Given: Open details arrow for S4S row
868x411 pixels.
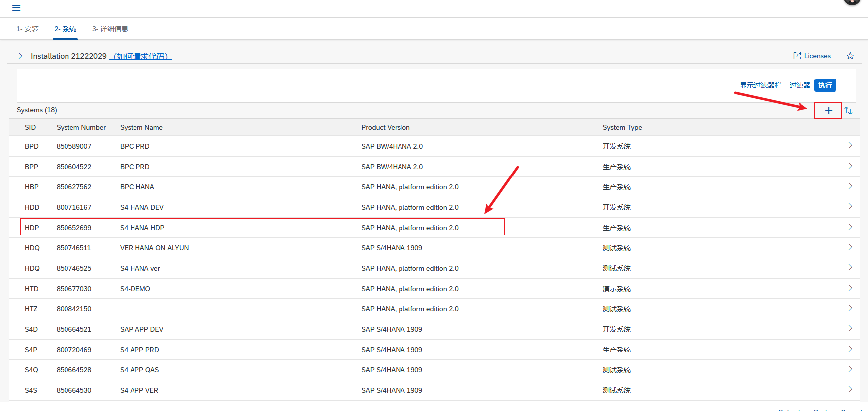Looking at the screenshot, I should tap(850, 390).
